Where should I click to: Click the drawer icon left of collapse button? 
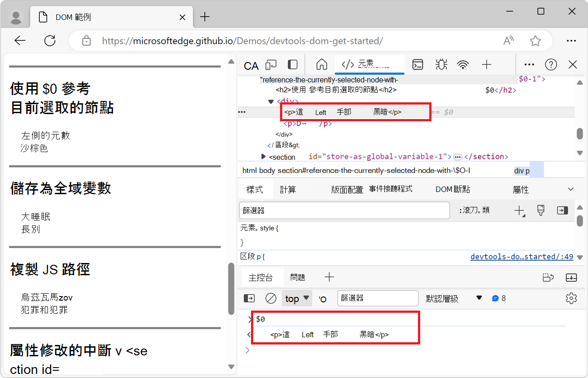click(x=549, y=278)
